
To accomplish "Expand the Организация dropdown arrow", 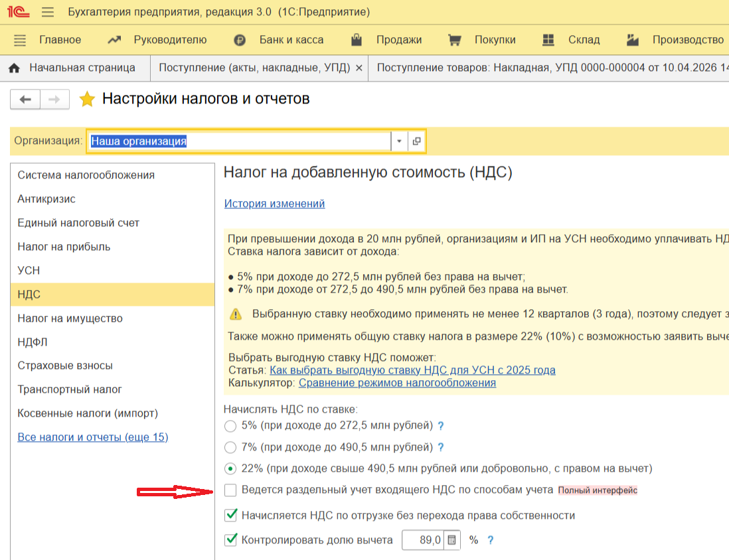I will coord(399,141).
